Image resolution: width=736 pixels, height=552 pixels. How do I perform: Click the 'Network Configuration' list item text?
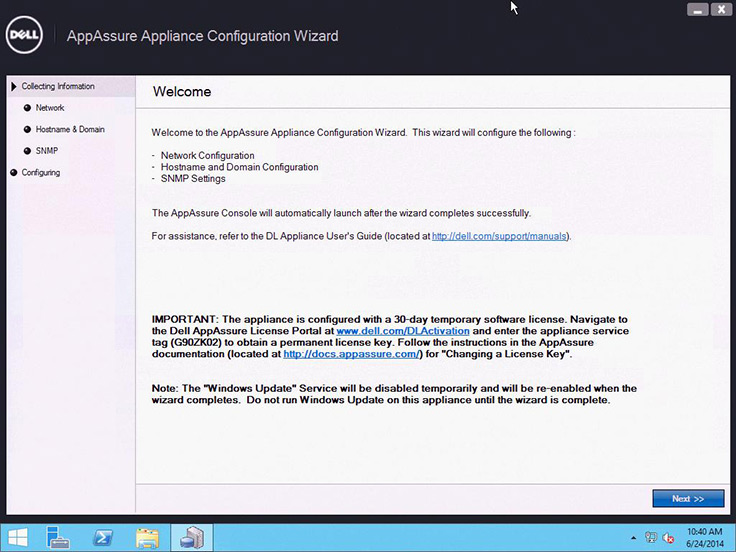tap(207, 155)
